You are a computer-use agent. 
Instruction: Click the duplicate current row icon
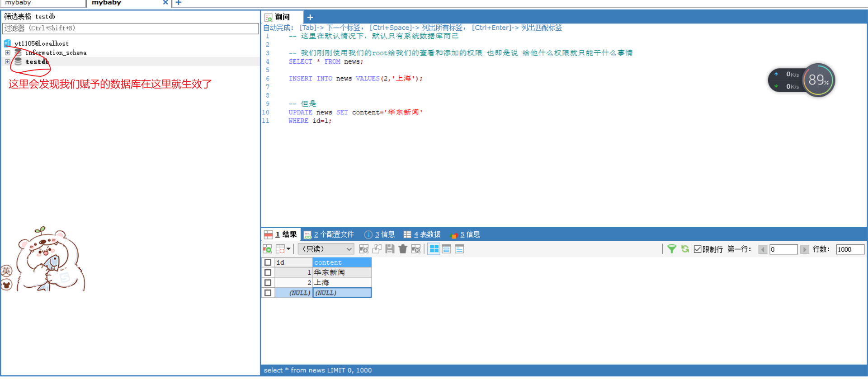(x=377, y=249)
